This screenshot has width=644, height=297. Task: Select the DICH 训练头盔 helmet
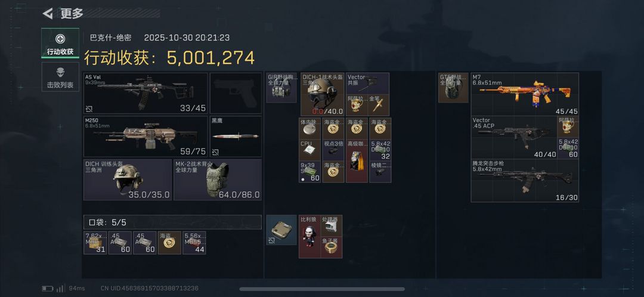tap(128, 180)
